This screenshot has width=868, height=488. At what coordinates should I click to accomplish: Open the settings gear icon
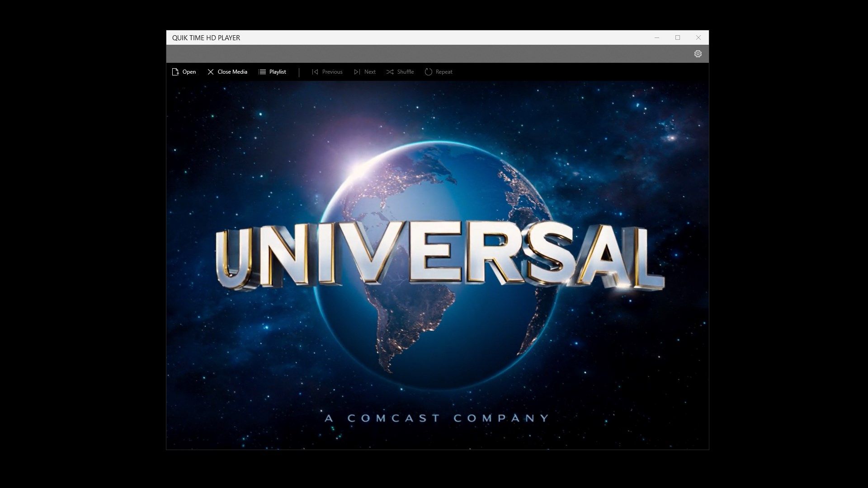[698, 54]
